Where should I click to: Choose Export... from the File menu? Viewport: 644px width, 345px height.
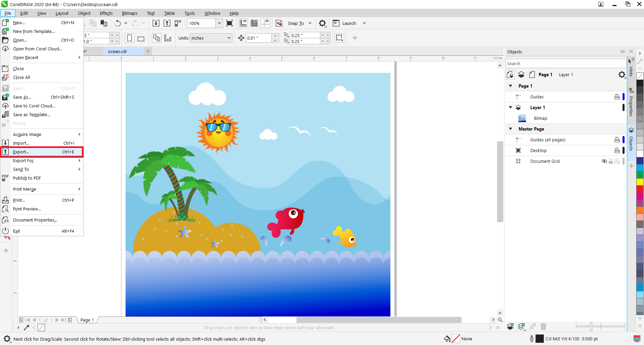21,152
